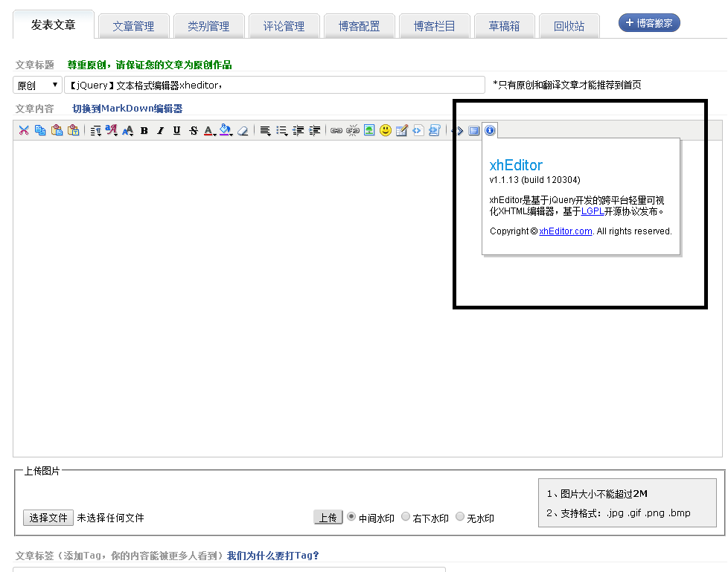Open the 我们为什么要打Tag? link
728x572 pixels.
[273, 556]
